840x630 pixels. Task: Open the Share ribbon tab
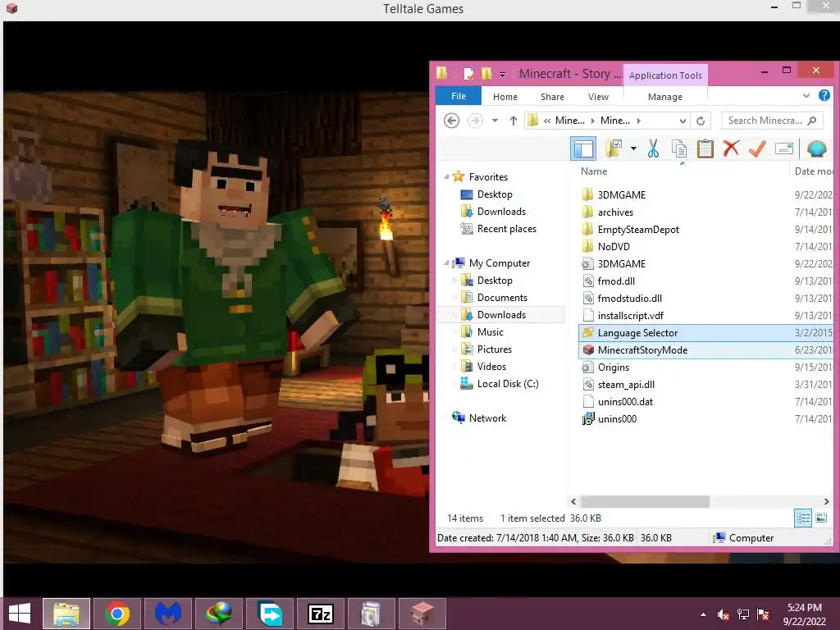(x=552, y=97)
